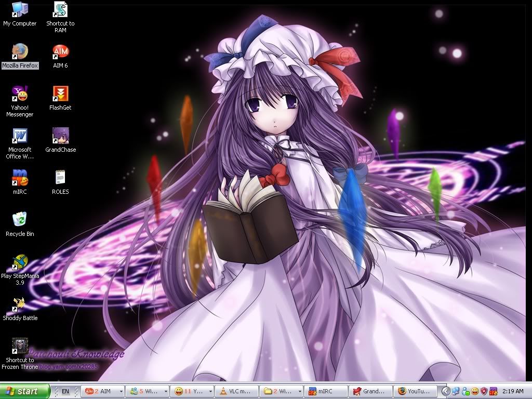Show hidden system tray icons arrow

[x=446, y=391]
